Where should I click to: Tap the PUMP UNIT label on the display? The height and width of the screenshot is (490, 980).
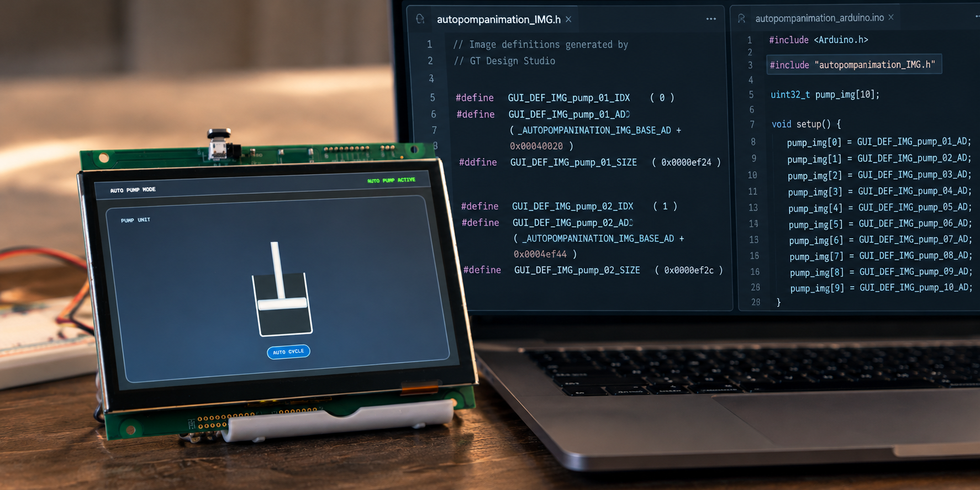(x=135, y=220)
